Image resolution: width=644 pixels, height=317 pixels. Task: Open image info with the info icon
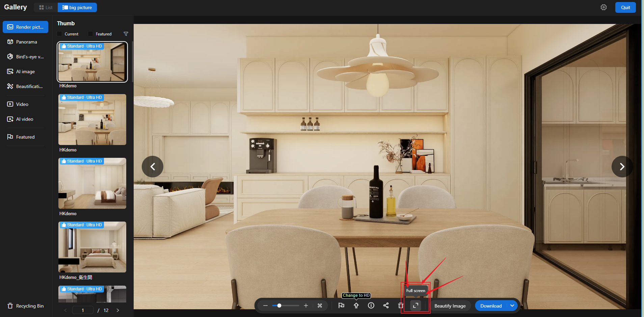pos(371,306)
